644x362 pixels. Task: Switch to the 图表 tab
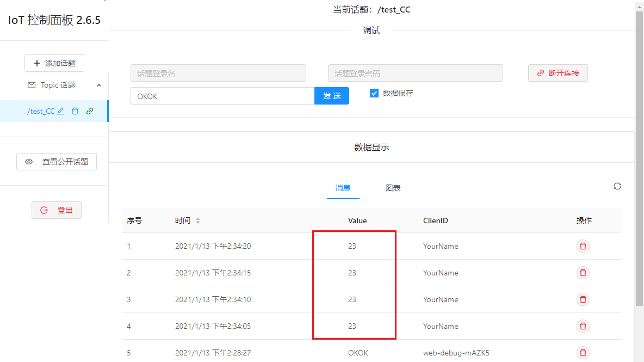pos(393,188)
